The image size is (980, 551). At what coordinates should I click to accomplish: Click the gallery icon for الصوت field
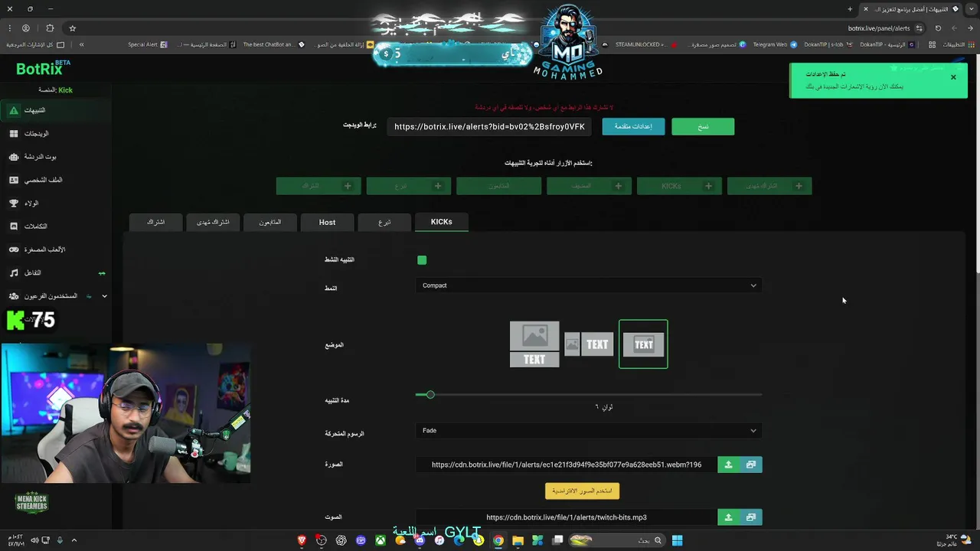(751, 517)
